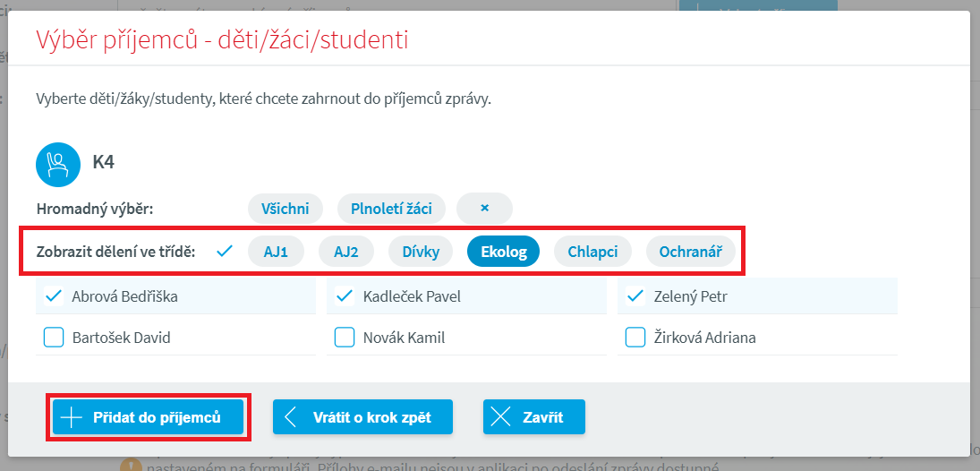This screenshot has width=980, height=471.
Task: Show the Chlapci division group
Action: click(592, 252)
